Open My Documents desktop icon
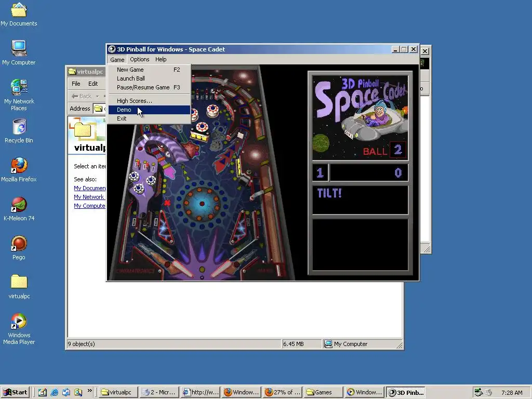This screenshot has height=399, width=532. 19,14
